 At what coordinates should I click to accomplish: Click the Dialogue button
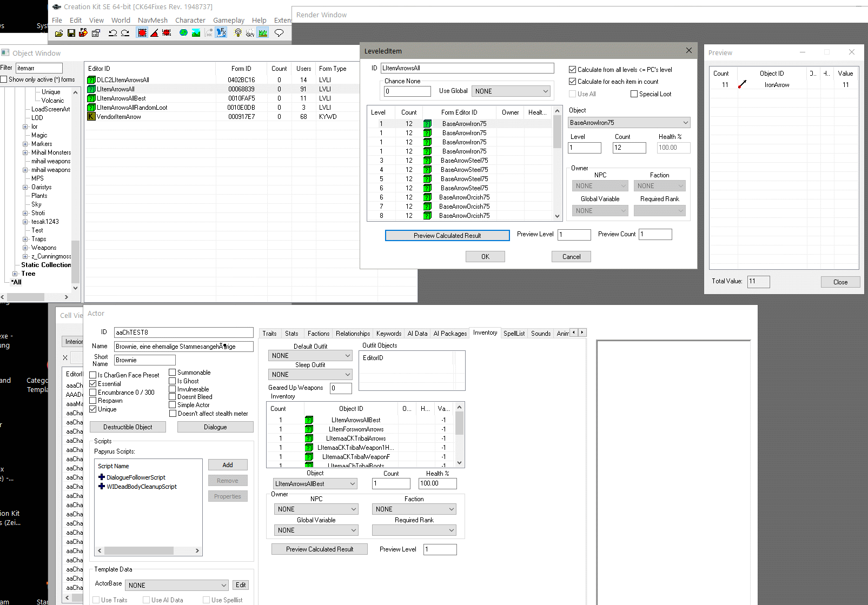(x=215, y=427)
